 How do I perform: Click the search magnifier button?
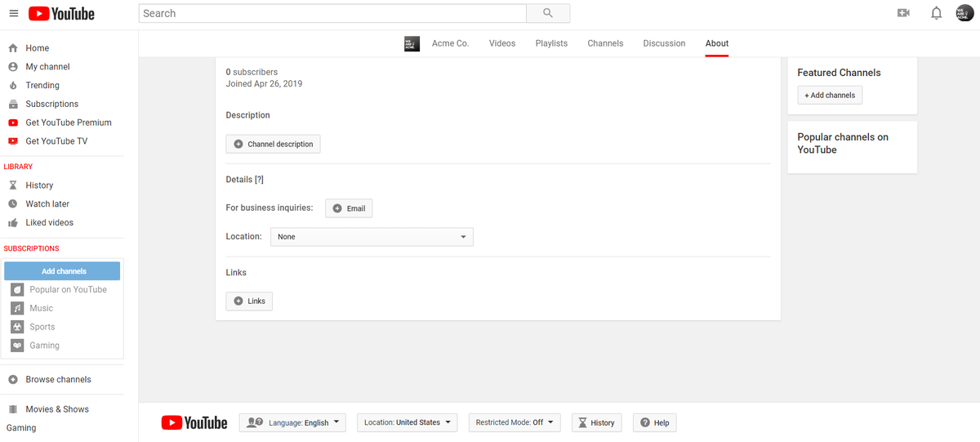(x=548, y=13)
